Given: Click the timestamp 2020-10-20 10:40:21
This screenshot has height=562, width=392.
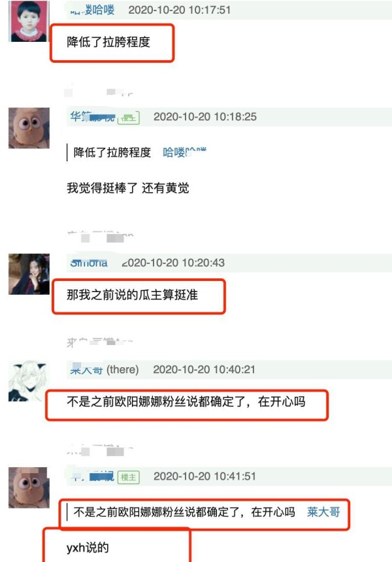Looking at the screenshot, I should (204, 369).
